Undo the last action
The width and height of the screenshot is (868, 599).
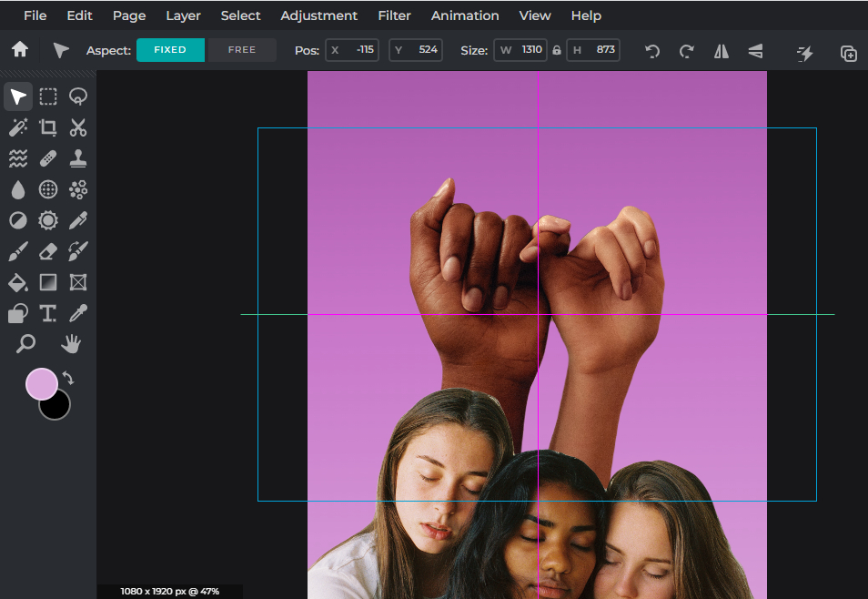[651, 50]
